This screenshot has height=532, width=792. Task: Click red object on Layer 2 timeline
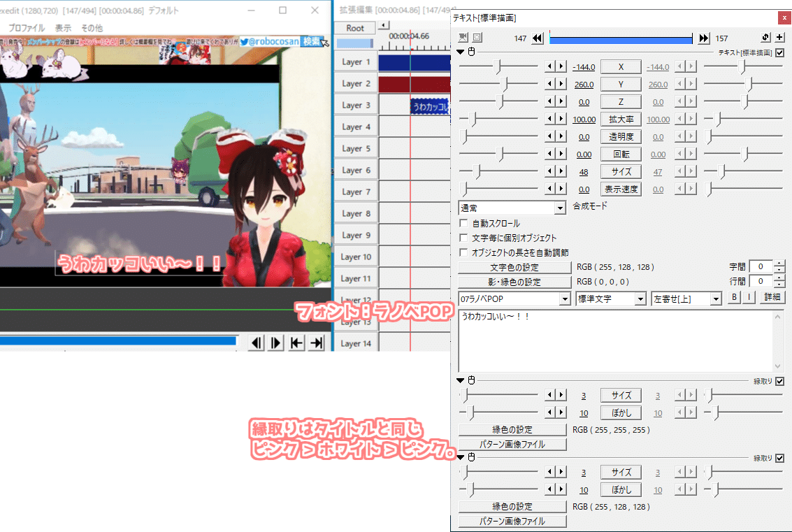pos(415,84)
